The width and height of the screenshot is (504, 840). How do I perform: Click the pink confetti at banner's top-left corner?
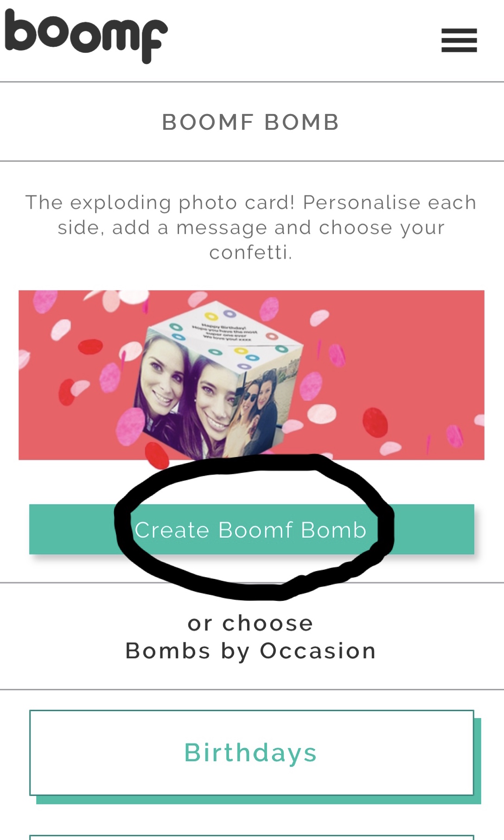click(x=45, y=302)
